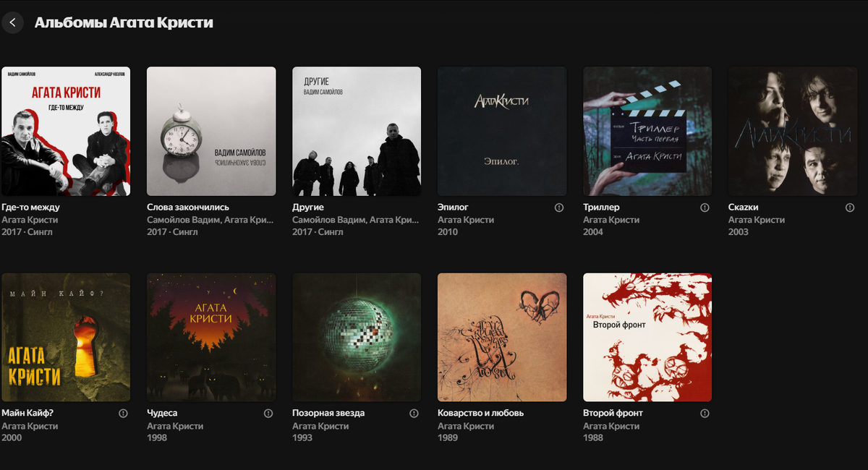Open the Позорная звезда disco ball cover
This screenshot has height=470, width=868.
[x=357, y=337]
